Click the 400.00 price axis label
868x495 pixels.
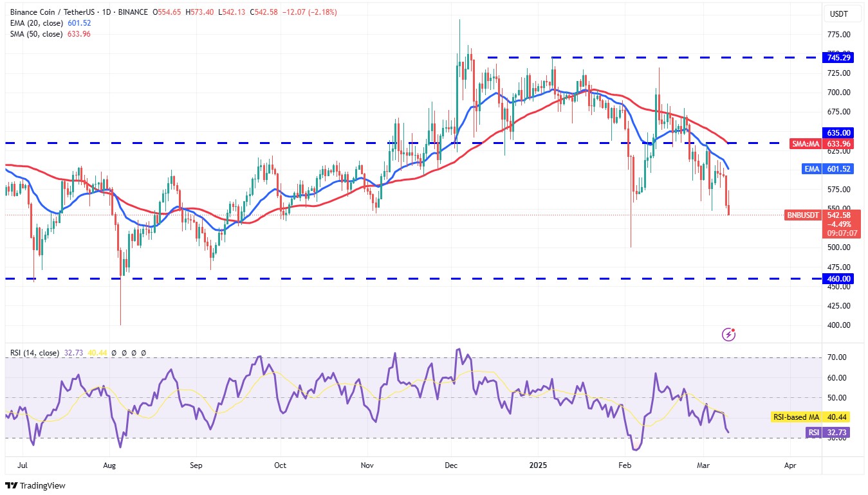[839, 325]
